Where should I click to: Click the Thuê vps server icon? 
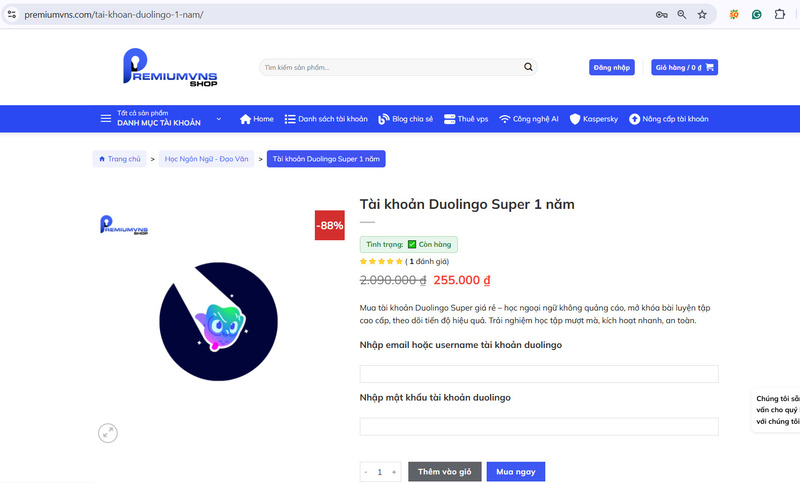pyautogui.click(x=449, y=119)
